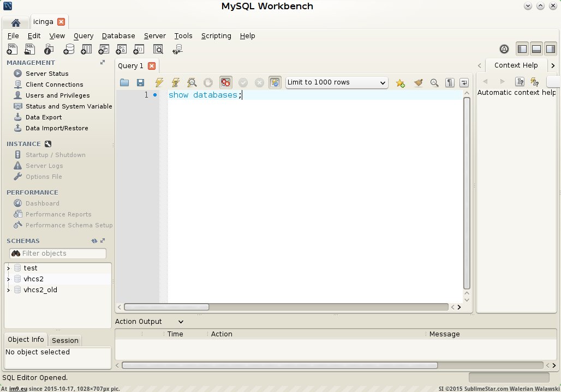This screenshot has width=561, height=392.
Task: Open preferences gear icon at top right
Action: [x=504, y=49]
